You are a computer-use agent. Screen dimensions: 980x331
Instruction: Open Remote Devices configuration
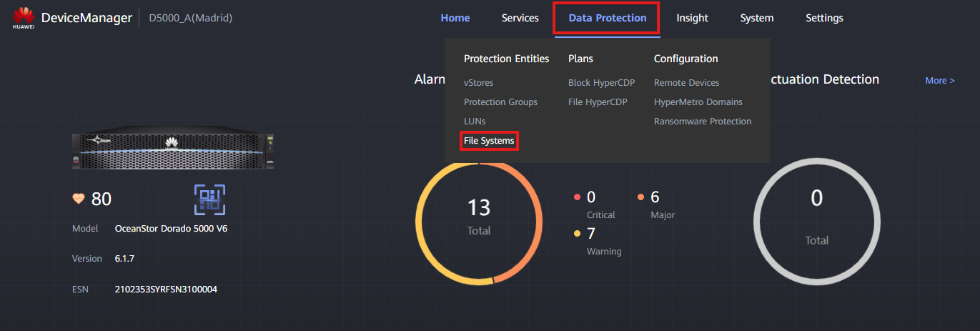coord(686,83)
